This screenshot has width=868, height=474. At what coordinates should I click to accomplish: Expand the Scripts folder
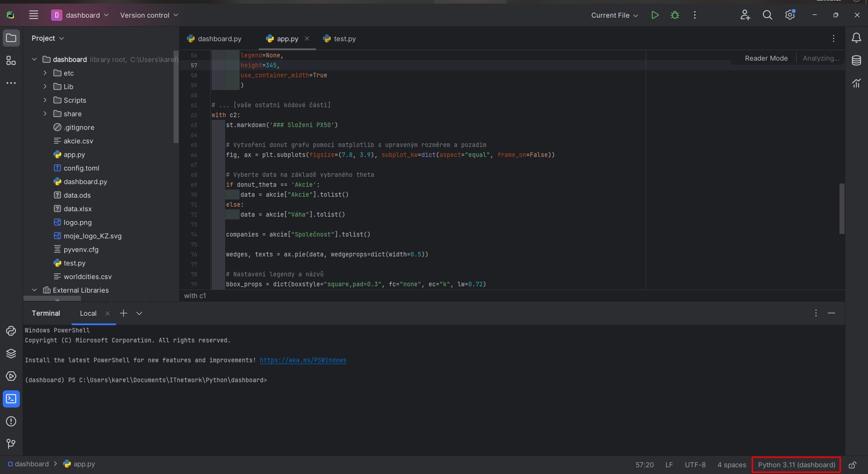(45, 100)
